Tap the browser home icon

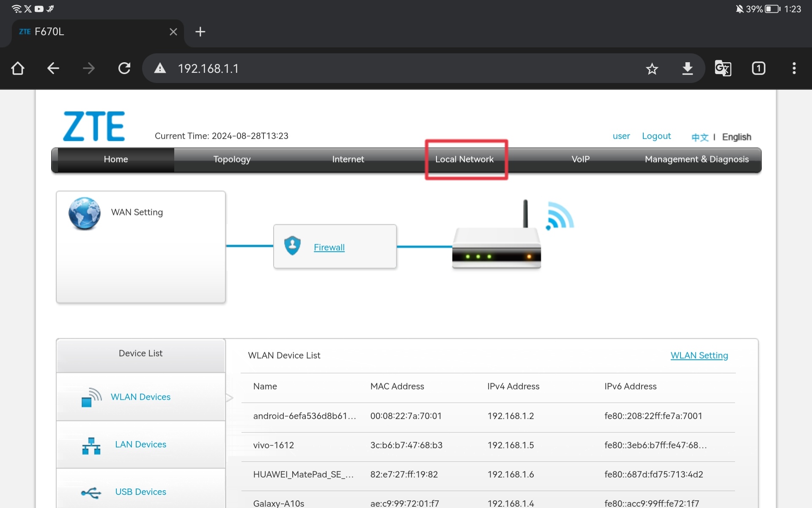[17, 68]
